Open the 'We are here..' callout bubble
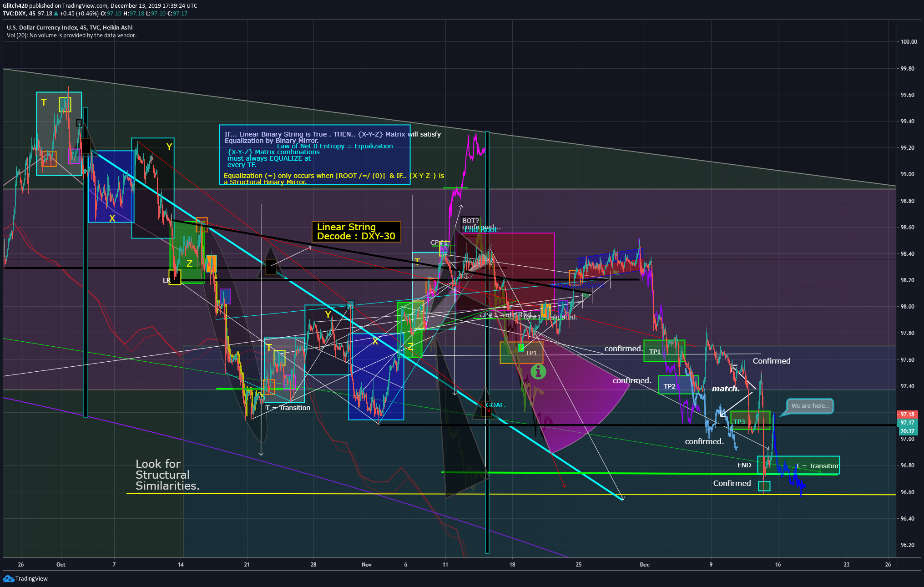Viewport: 924px width, 587px height. 810,406
